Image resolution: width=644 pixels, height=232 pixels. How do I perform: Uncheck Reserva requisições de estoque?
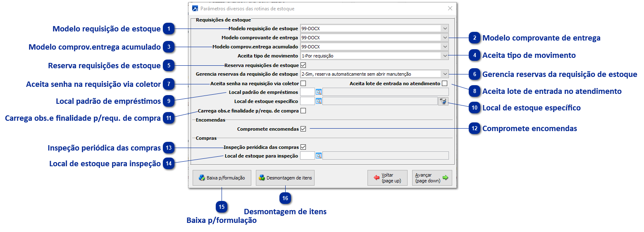[303, 65]
